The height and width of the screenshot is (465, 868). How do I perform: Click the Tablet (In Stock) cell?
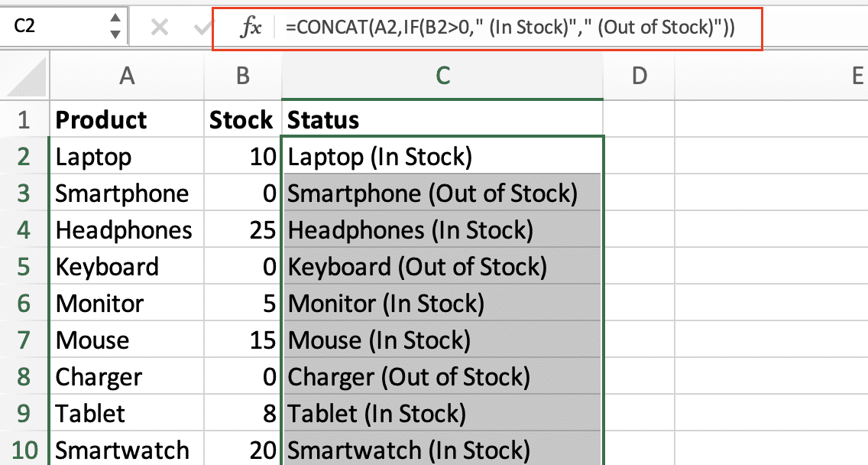coord(442,414)
